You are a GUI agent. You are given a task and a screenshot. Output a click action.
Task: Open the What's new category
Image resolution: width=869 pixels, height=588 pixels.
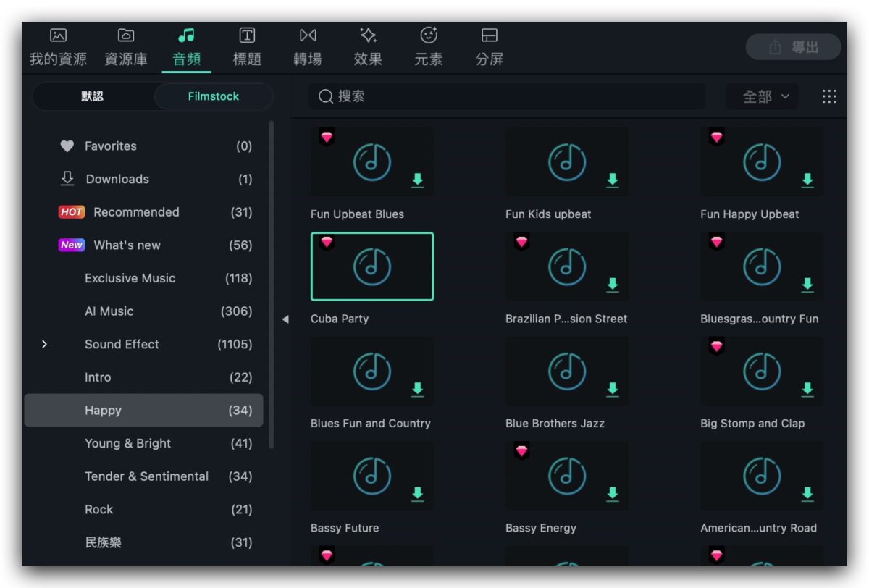[x=144, y=245]
